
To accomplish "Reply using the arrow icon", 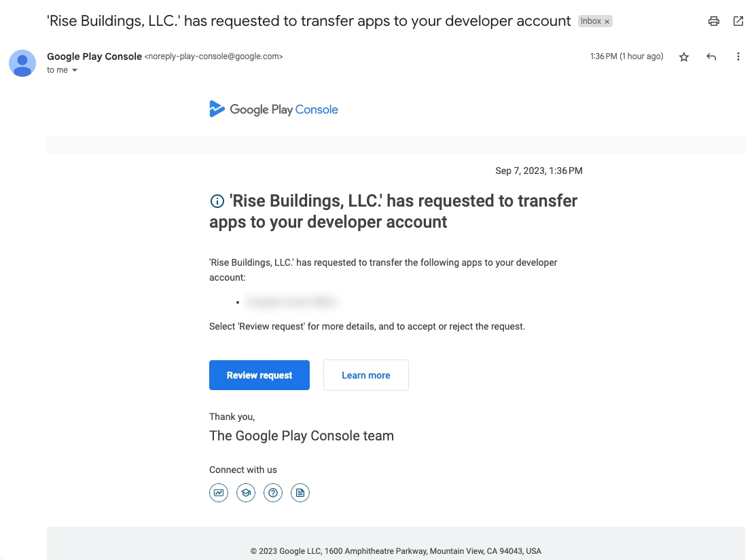I will coord(711,57).
